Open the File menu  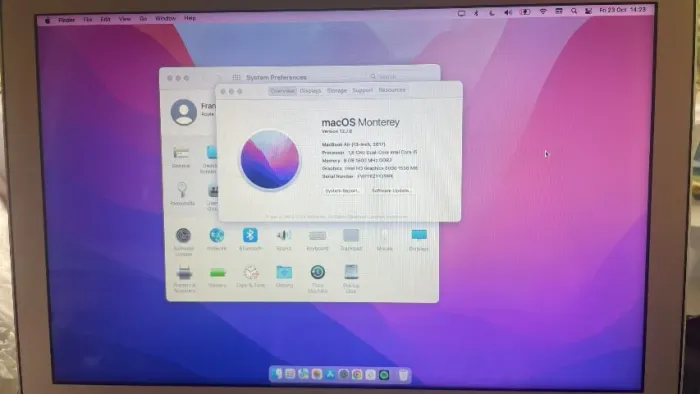(x=88, y=20)
